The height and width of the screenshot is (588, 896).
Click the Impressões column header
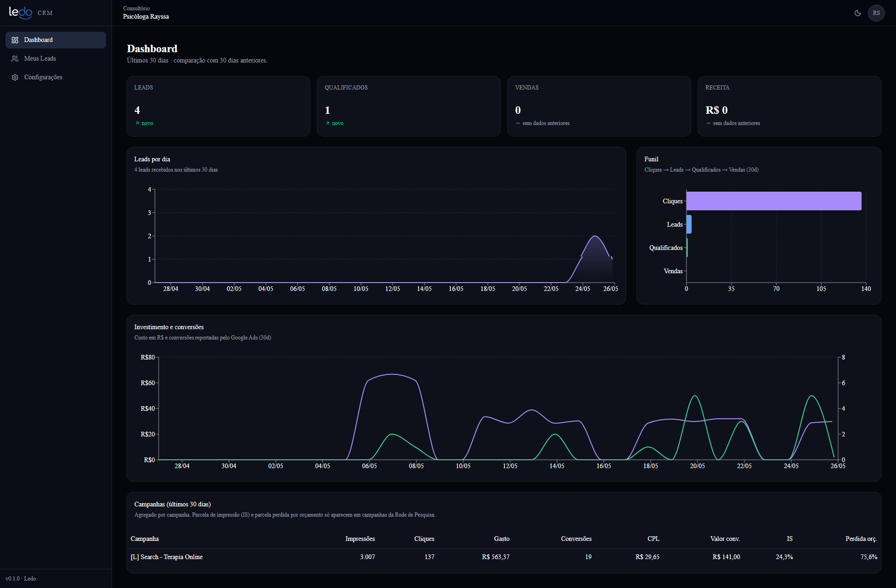pyautogui.click(x=360, y=539)
